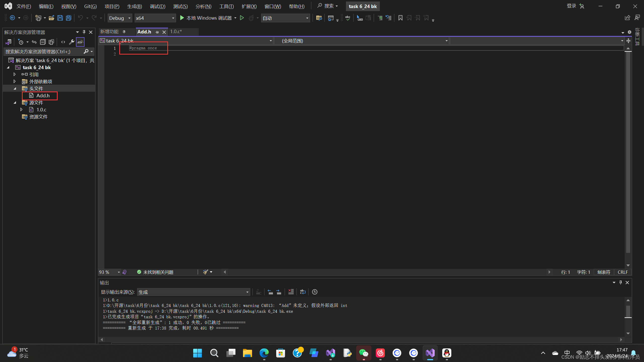
Task: Click the CRLF line ending indicator
Action: point(623,272)
